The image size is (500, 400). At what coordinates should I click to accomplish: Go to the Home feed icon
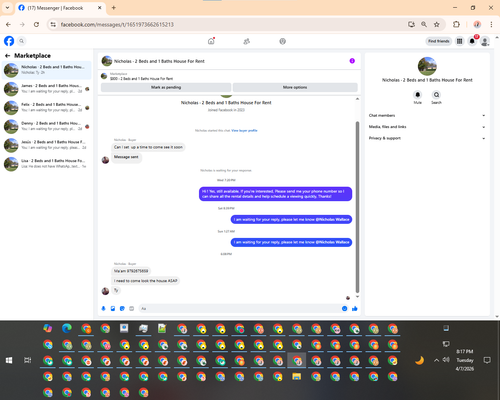coord(211,41)
